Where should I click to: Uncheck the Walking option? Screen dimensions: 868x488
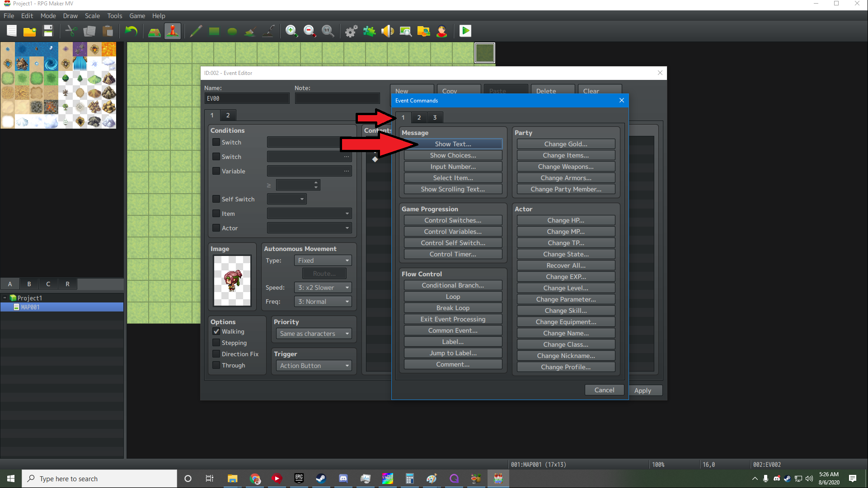216,331
